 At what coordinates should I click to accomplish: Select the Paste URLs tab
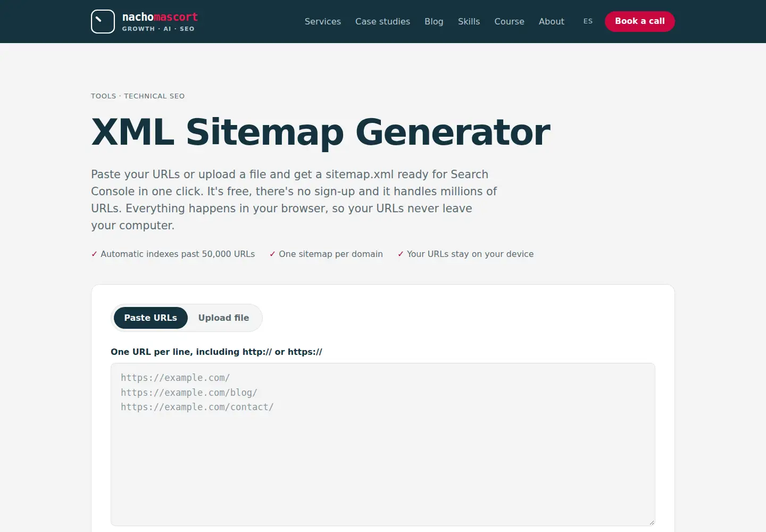[x=151, y=318]
